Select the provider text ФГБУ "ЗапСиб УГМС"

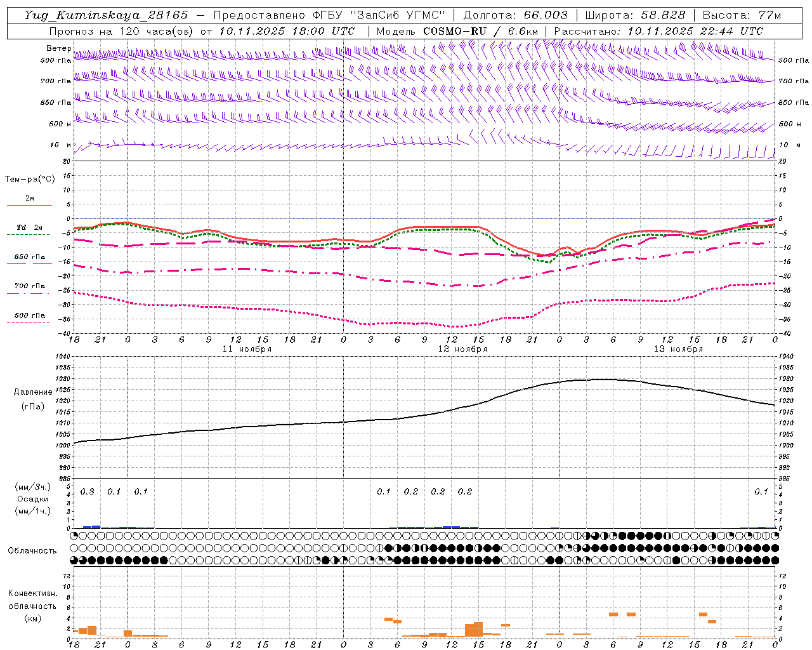tap(379, 15)
